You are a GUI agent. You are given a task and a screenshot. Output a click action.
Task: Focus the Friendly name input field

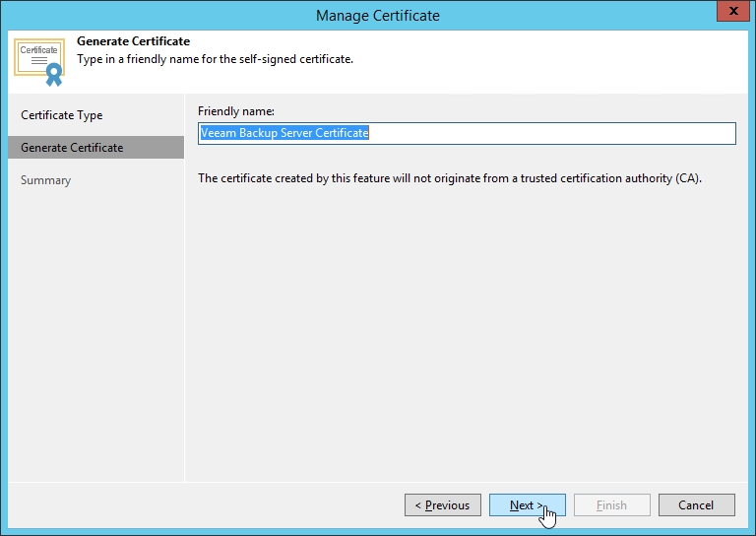pyautogui.click(x=467, y=133)
